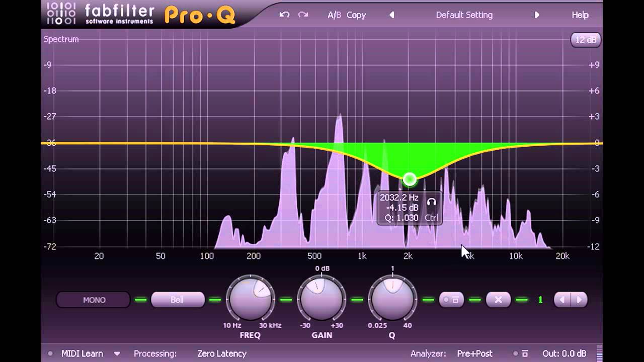This screenshot has height=362, width=644.
Task: Open the 12 dB display range dropdown
Action: pyautogui.click(x=586, y=40)
